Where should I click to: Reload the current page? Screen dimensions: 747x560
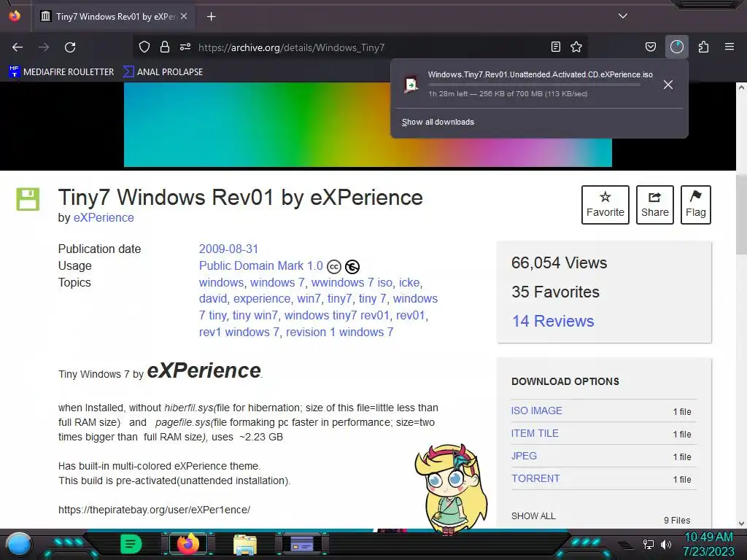pyautogui.click(x=70, y=47)
